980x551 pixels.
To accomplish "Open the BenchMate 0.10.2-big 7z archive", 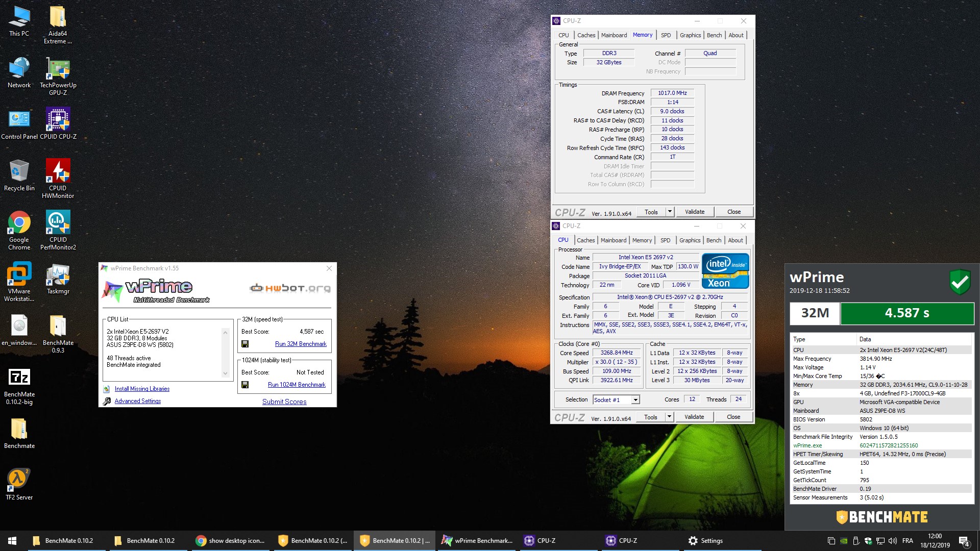I will coord(19,386).
